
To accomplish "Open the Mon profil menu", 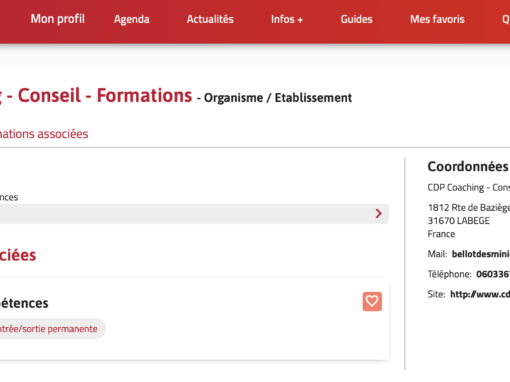I will tap(58, 19).
